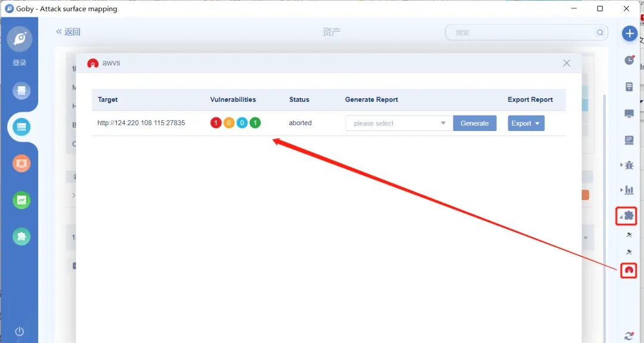The image size is (644, 343).
Task: Click the Goby login avatar icon
Action: pos(19,39)
